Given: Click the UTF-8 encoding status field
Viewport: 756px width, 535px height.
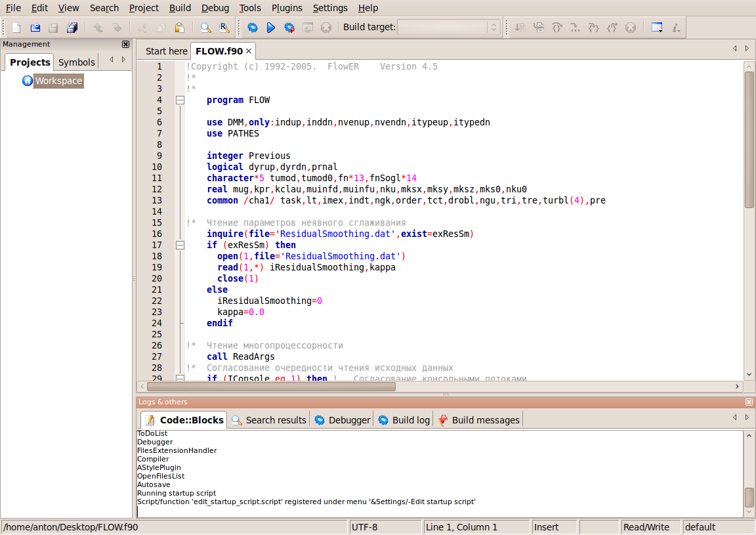Looking at the screenshot, I should coord(385,526).
